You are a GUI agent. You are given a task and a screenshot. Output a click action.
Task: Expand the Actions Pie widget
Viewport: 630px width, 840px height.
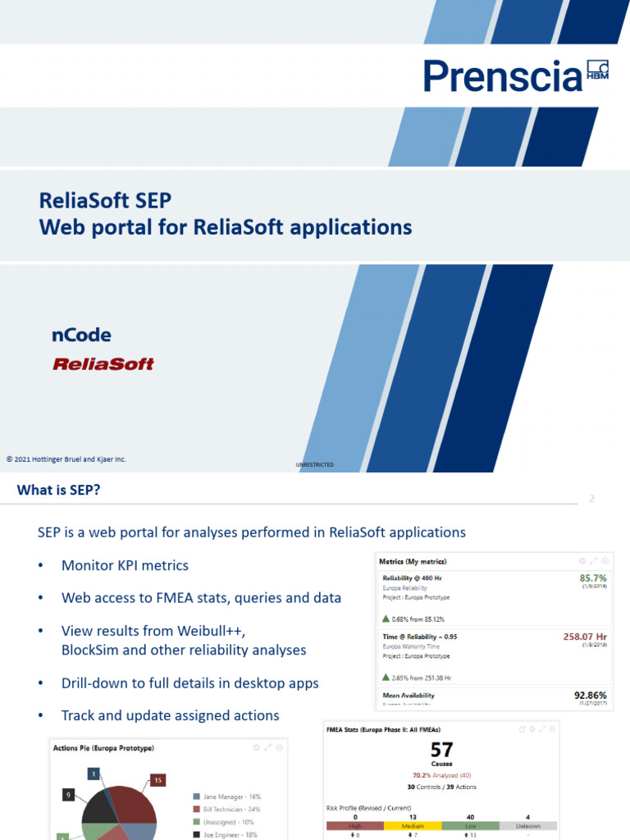pos(267,747)
